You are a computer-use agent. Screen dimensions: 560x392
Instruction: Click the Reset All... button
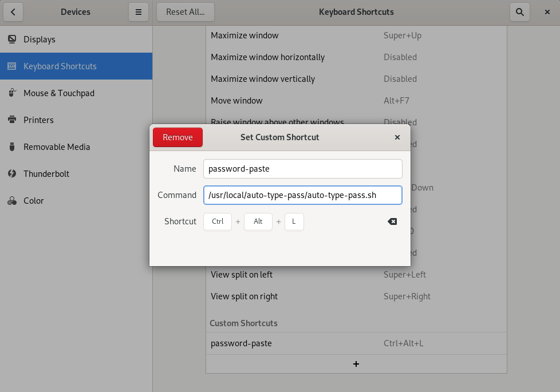[186, 12]
